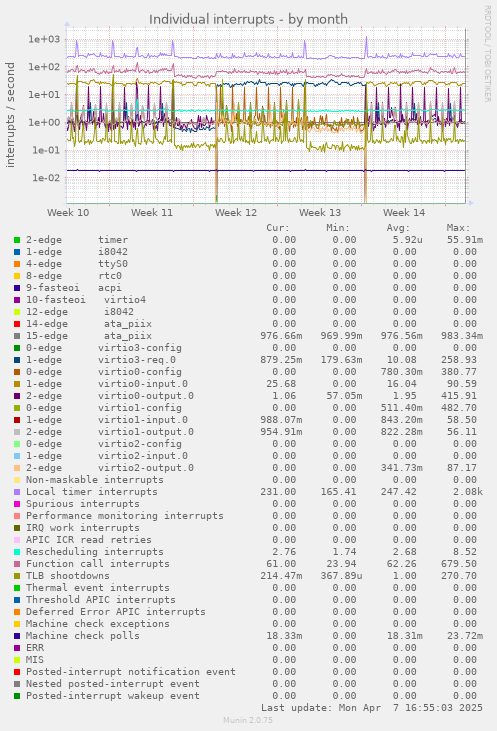Screen dimensions: 497x731
Task: Click the cyan Rescheduling interrupts swatch
Action: 17,552
